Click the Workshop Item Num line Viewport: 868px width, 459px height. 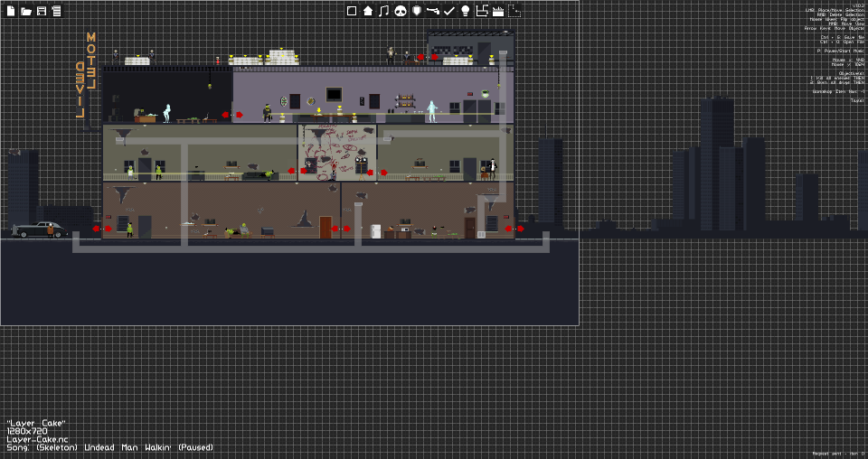coord(838,91)
